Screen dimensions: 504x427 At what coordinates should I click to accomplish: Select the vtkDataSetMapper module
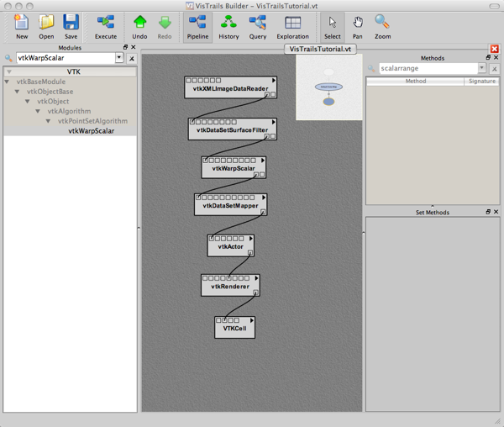[x=230, y=205]
